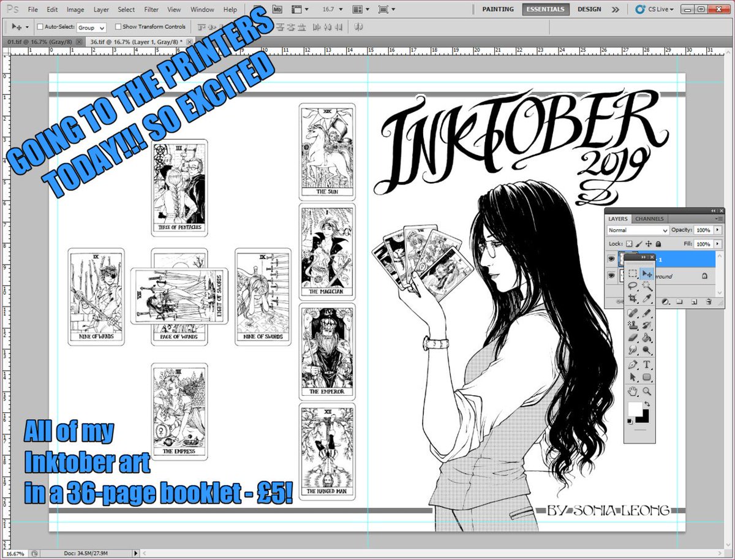Select the Move tool in toolbox
735x560 pixels.
[x=647, y=273]
